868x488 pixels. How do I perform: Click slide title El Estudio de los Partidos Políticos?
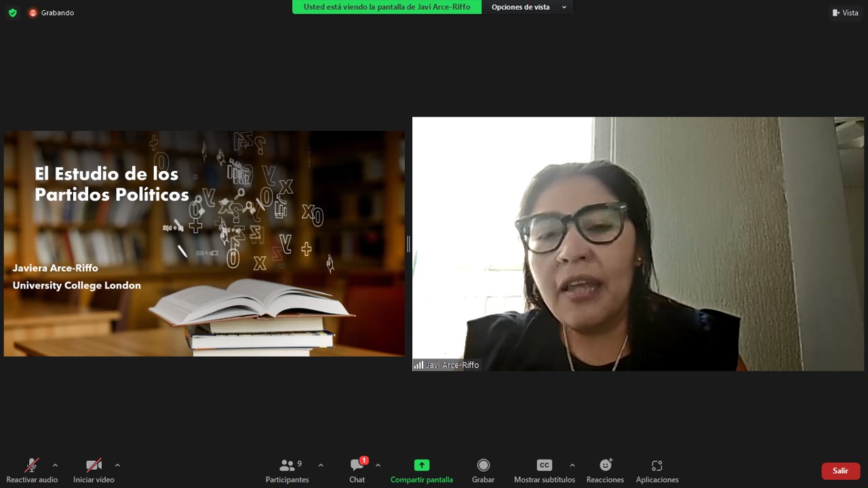pyautogui.click(x=112, y=184)
